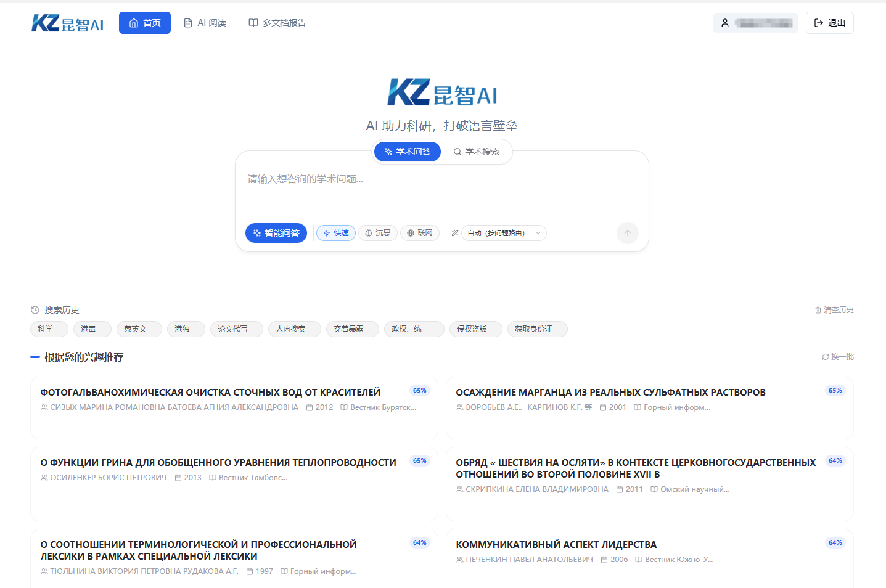Click 65% badge on ФУНКЦИИ ГРИНА card
The width and height of the screenshot is (886, 588).
click(420, 461)
